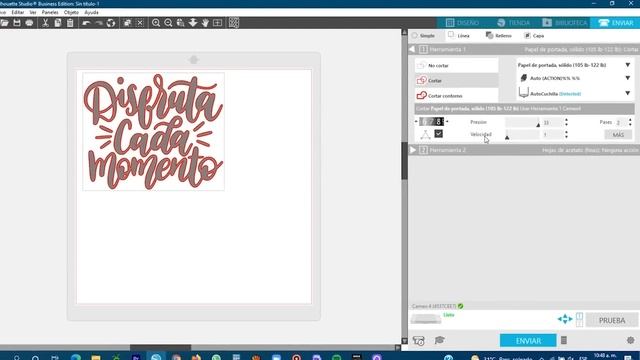This screenshot has width=640, height=360.
Task: Switch to the DISEÑO tab
Action: pyautogui.click(x=463, y=23)
